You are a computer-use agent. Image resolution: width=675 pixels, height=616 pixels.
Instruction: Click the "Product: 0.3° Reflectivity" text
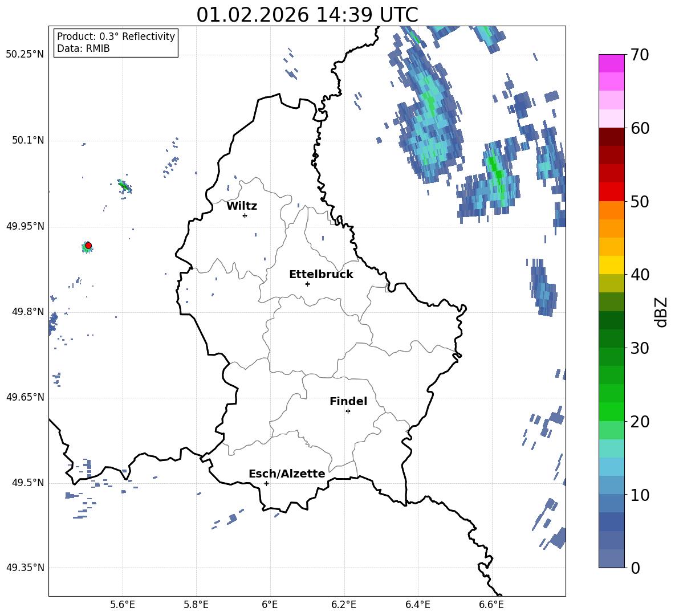116,36
